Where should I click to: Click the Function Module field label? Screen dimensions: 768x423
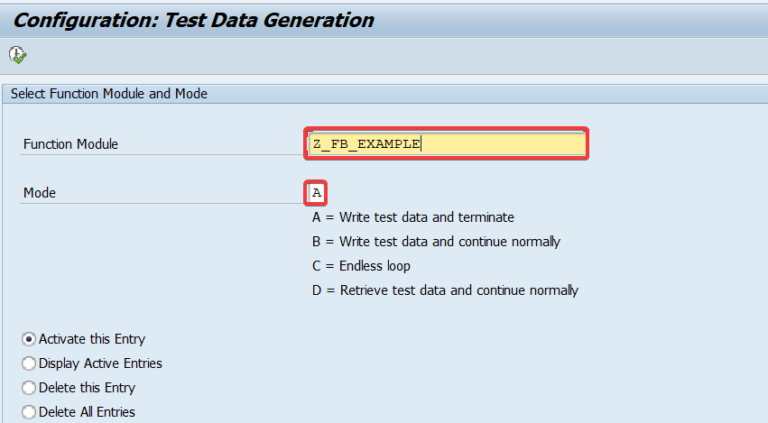click(70, 144)
